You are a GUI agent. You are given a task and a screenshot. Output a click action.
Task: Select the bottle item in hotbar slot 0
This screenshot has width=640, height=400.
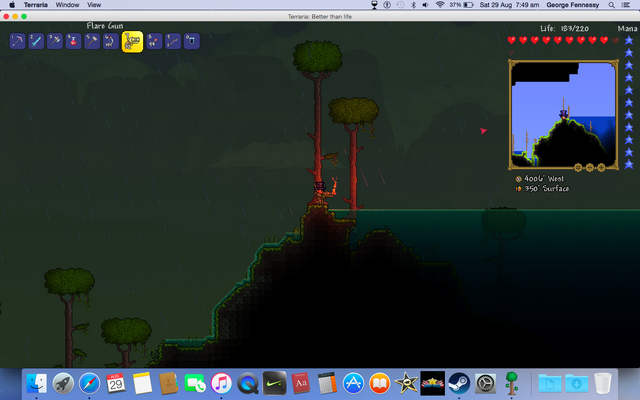(192, 41)
